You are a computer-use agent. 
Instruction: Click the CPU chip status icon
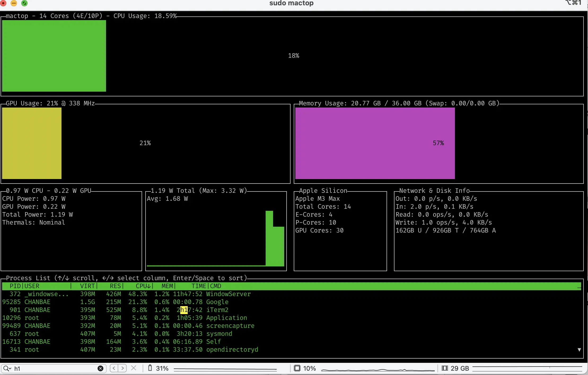coord(297,368)
